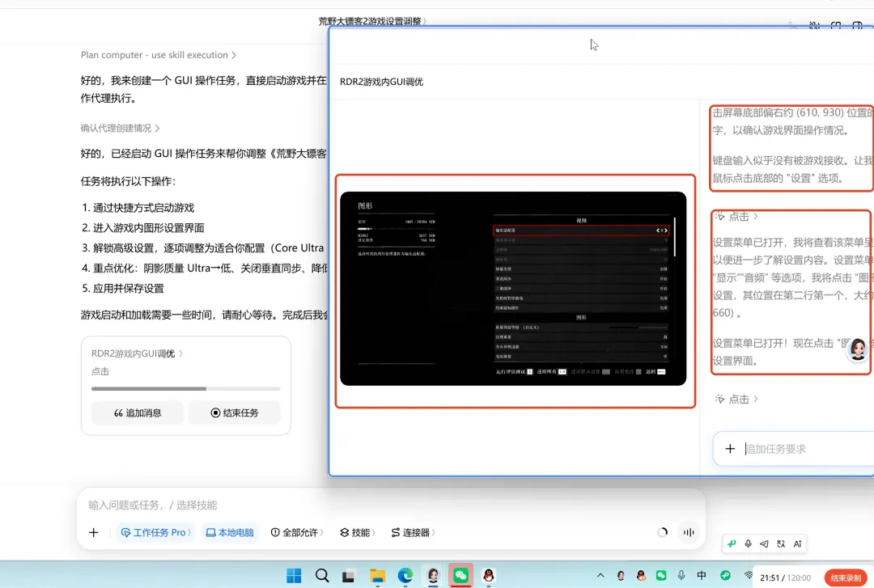This screenshot has width=874, height=588.
Task: Expand the first 点击 step in the log
Action: [x=737, y=216]
